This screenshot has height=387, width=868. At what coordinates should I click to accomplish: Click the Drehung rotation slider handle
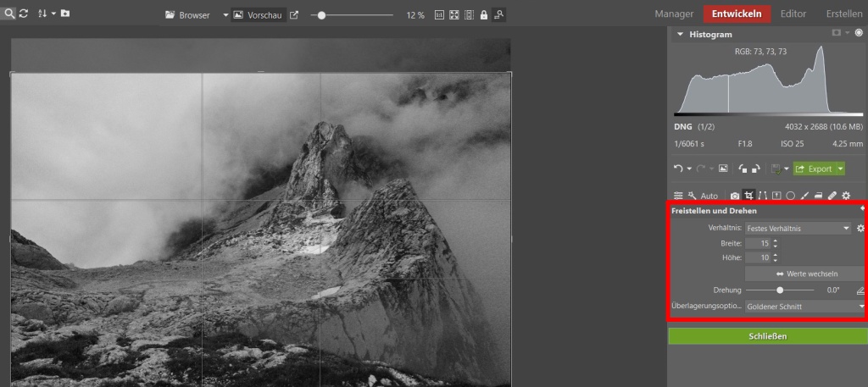coord(780,290)
